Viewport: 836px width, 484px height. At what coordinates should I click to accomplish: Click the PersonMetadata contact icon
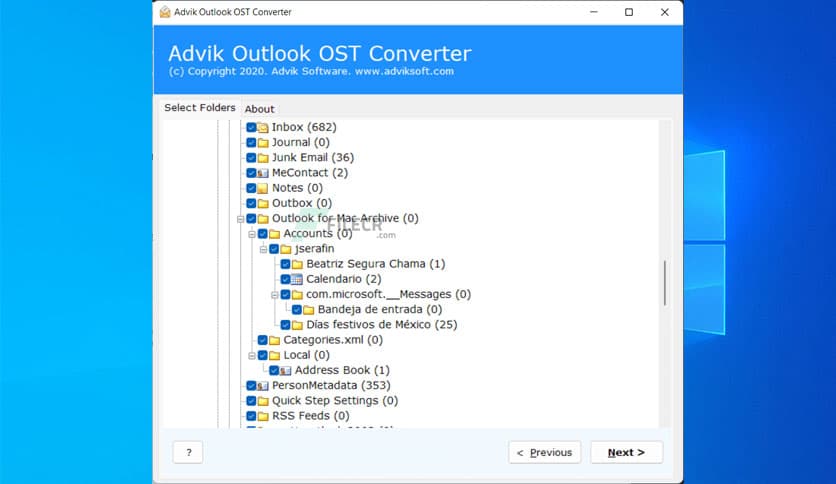click(263, 386)
